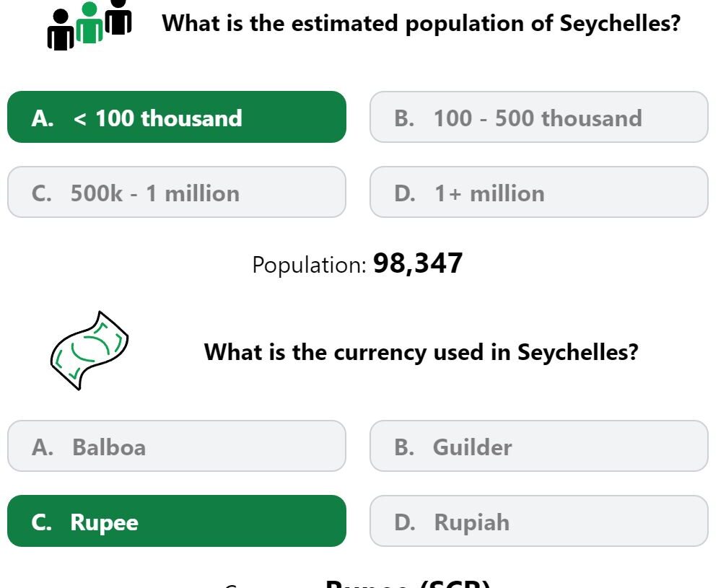Click the 98,347 population figure
This screenshot has width=726, height=588.
pyautogui.click(x=418, y=263)
